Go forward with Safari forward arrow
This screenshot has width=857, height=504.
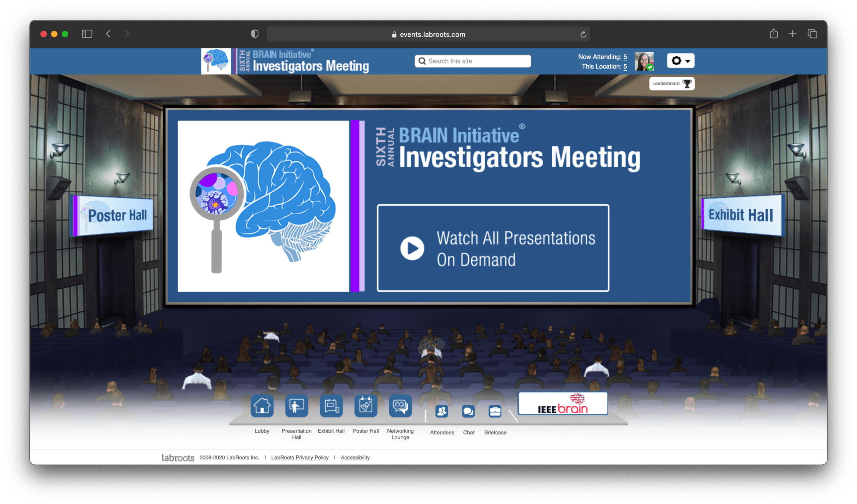pyautogui.click(x=127, y=34)
